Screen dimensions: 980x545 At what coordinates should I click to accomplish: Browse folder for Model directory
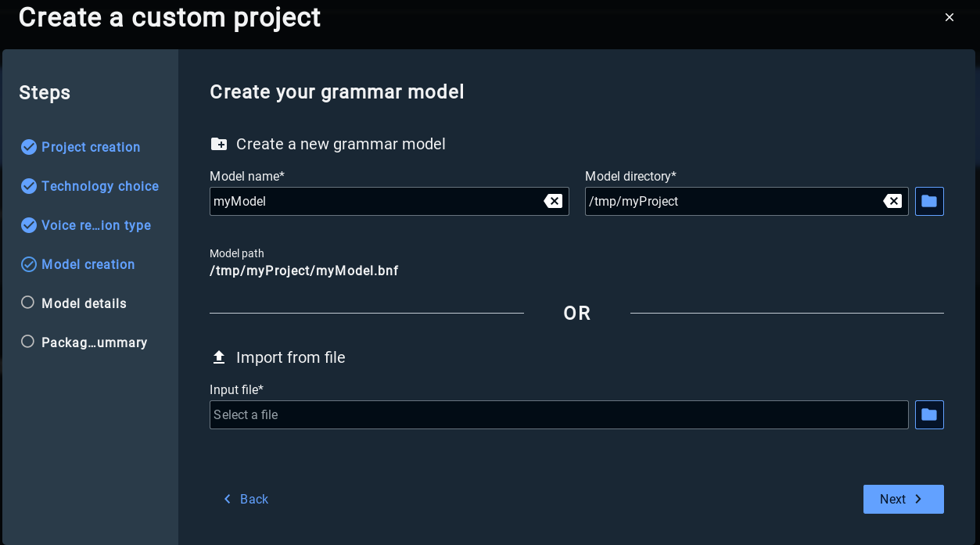point(929,201)
